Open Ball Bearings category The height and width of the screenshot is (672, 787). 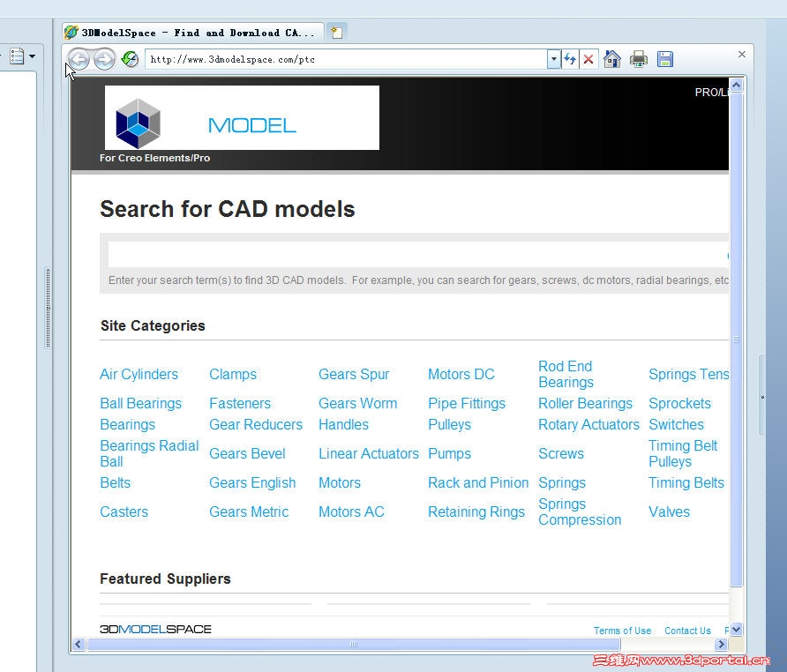(140, 404)
